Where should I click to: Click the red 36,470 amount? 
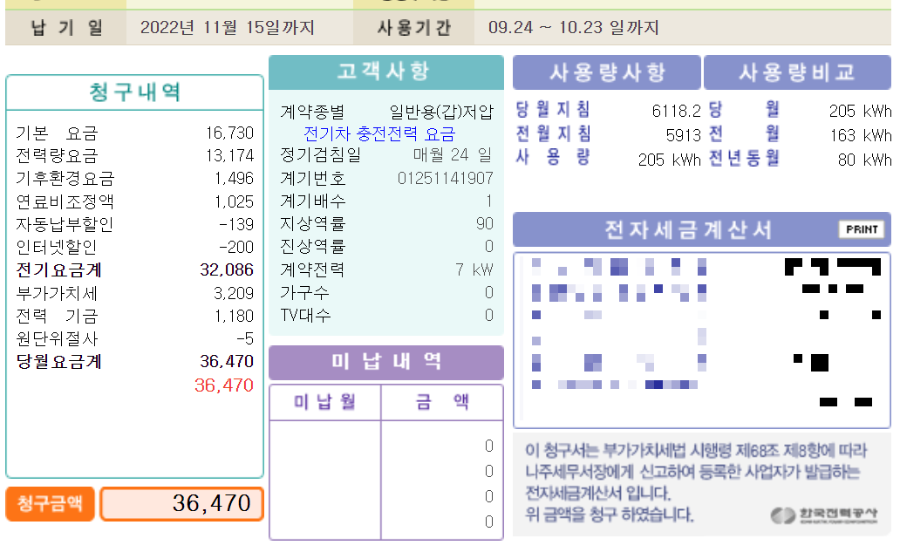tap(224, 385)
